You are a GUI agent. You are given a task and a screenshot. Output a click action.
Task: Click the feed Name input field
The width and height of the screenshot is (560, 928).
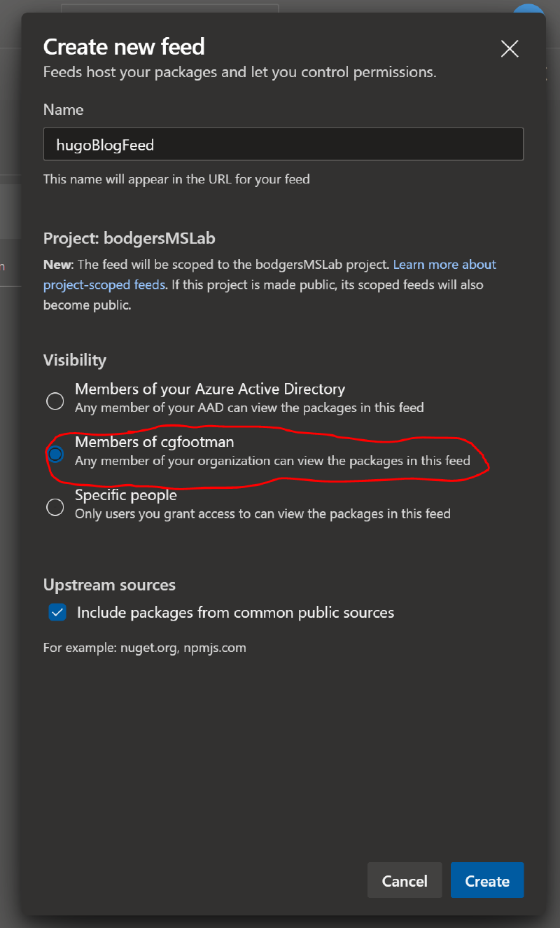point(283,144)
